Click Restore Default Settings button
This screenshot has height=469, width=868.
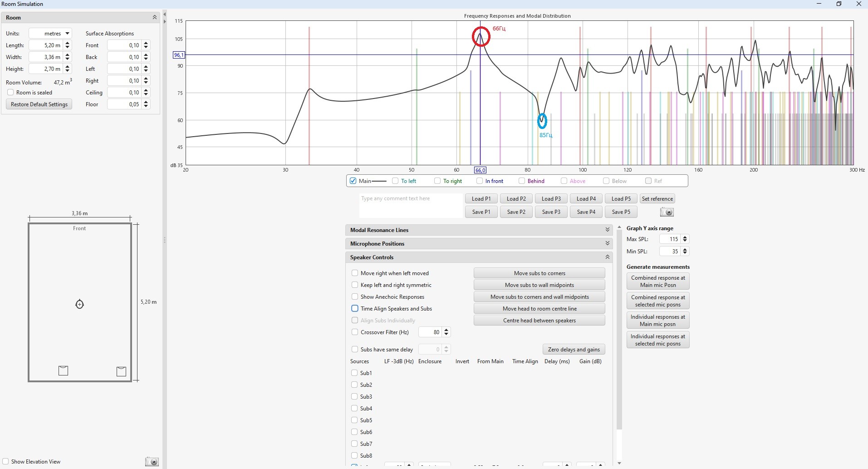[x=39, y=104]
